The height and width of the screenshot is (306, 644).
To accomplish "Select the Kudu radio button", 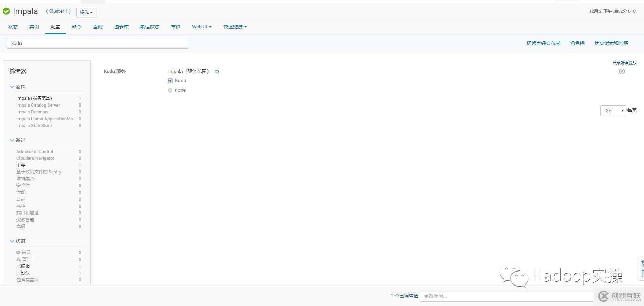I will [170, 81].
